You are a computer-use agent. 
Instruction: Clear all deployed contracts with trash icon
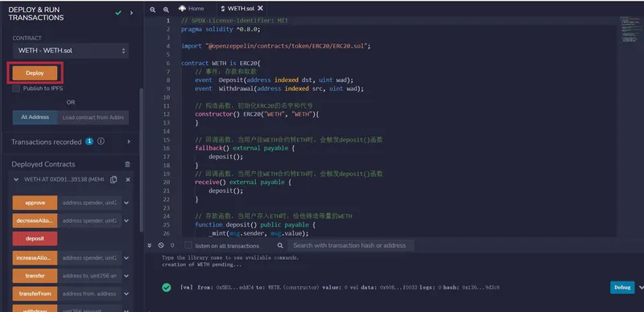click(x=127, y=164)
